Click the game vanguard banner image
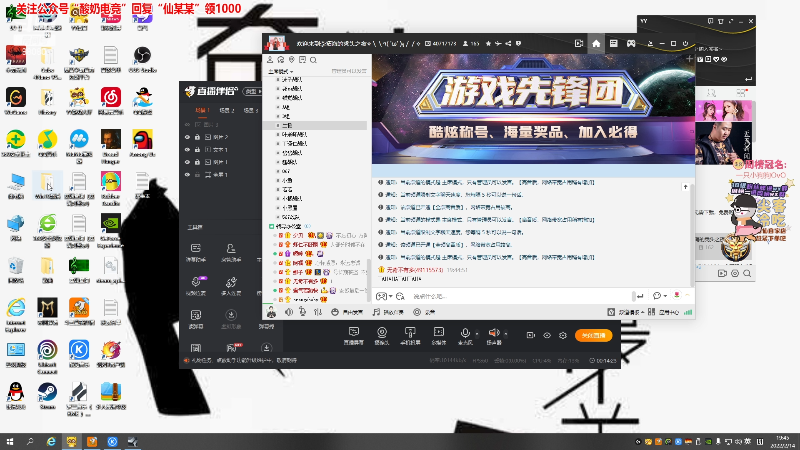This screenshot has height=450, width=800. click(533, 109)
